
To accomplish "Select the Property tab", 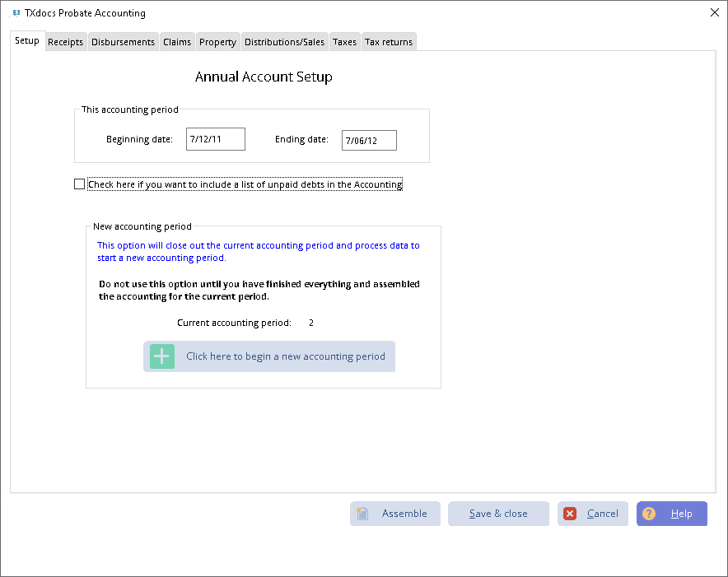I will click(217, 42).
